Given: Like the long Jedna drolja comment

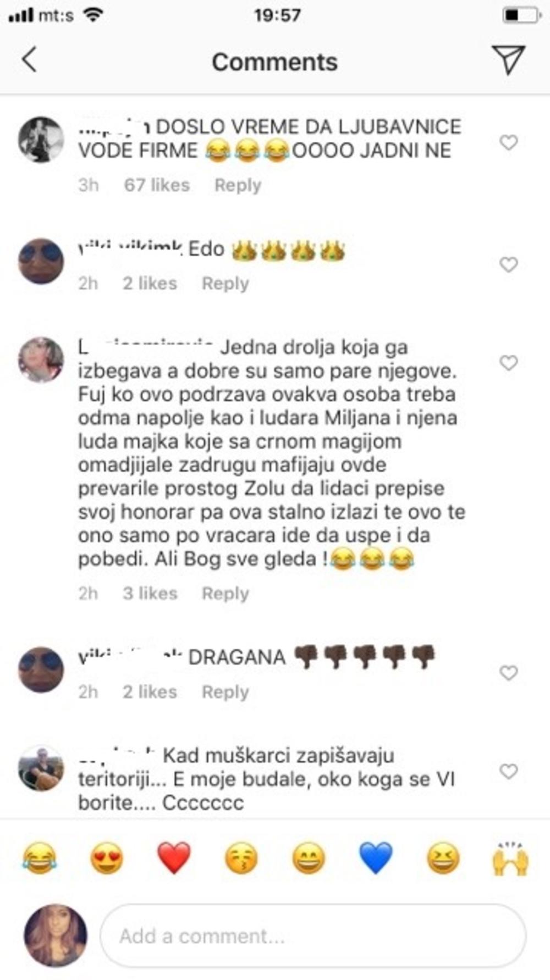Looking at the screenshot, I should 509,363.
